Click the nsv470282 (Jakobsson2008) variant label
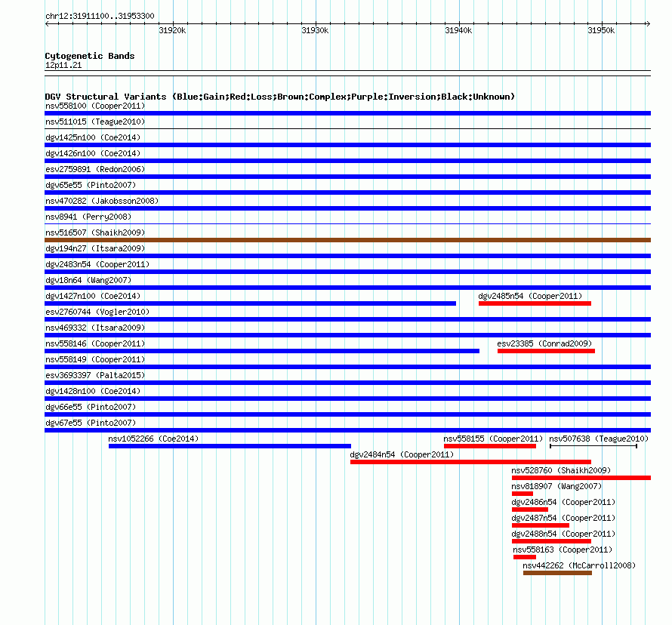672x625 pixels. coord(102,201)
